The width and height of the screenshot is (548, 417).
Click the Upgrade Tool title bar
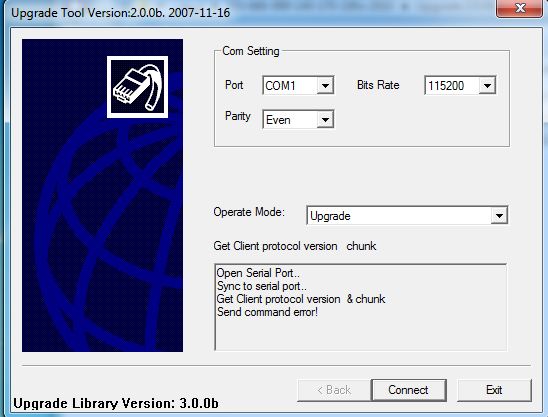point(245,12)
